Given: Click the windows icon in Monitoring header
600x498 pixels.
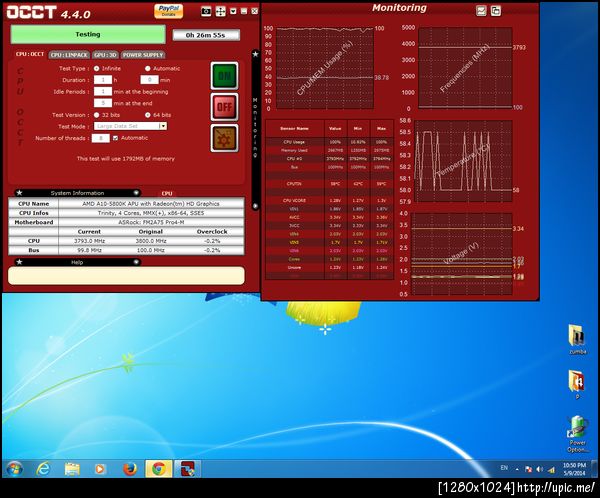Looking at the screenshot, I should [x=496, y=11].
